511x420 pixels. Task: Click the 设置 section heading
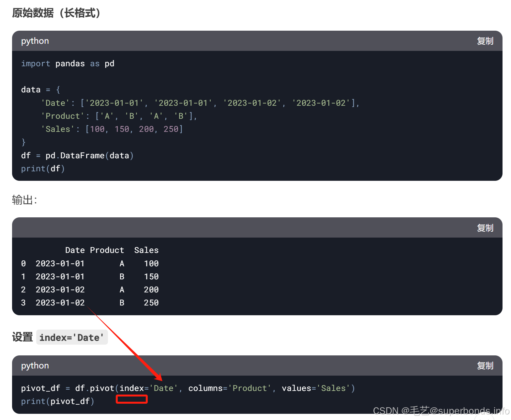22,337
